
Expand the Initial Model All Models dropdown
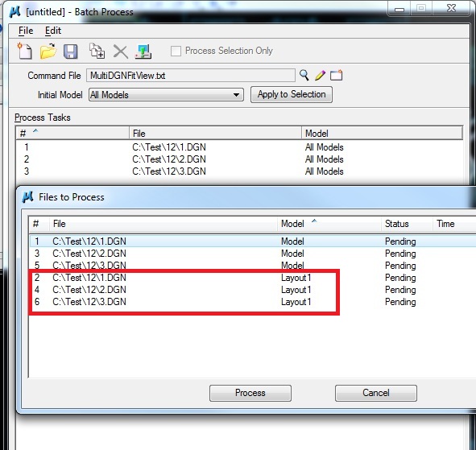(x=166, y=95)
